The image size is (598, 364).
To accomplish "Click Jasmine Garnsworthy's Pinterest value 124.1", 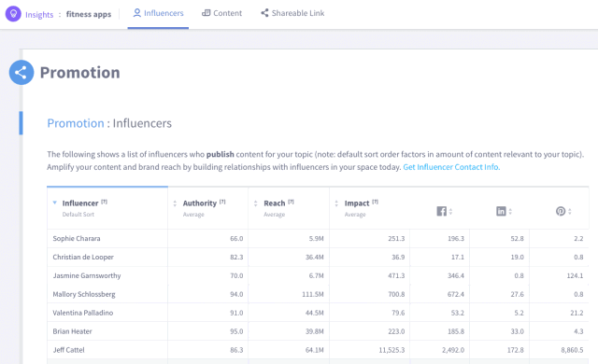I will [x=575, y=275].
